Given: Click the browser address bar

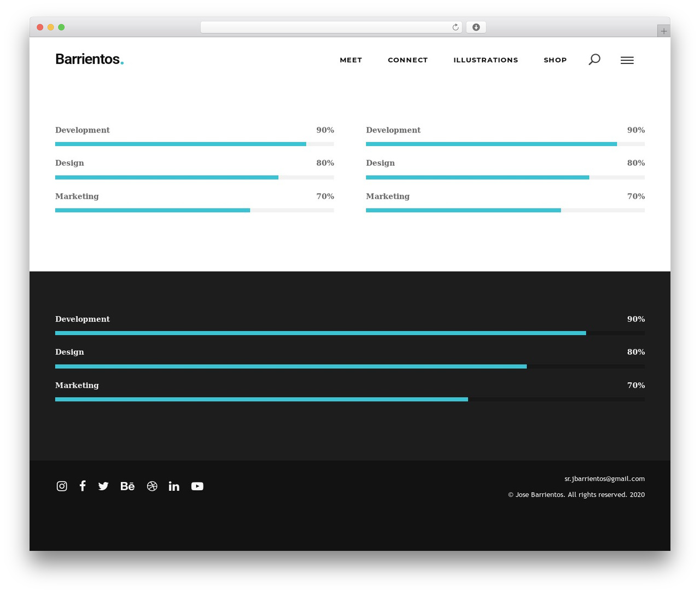Looking at the screenshot, I should [331, 27].
